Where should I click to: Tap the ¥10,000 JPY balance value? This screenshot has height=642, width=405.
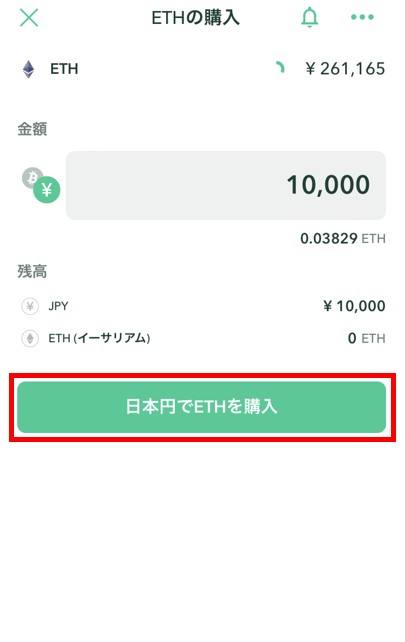click(354, 306)
